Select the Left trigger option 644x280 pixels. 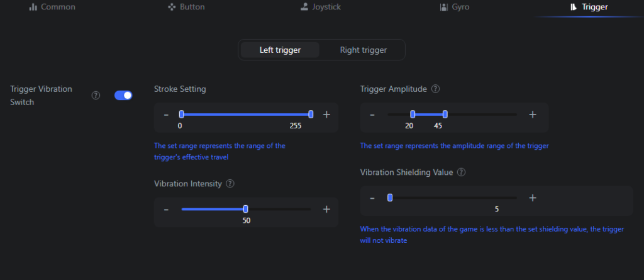[280, 50]
